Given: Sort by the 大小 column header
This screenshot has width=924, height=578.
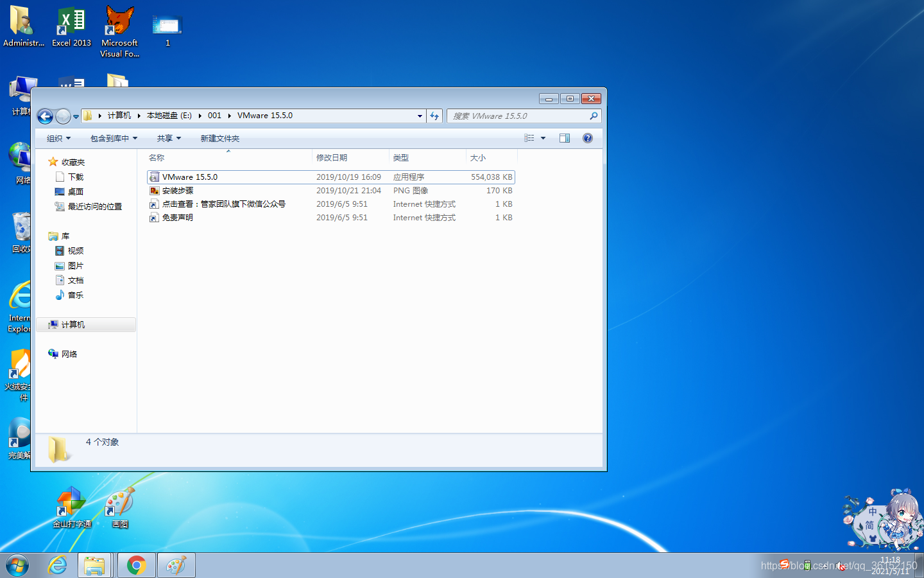Looking at the screenshot, I should 492,157.
